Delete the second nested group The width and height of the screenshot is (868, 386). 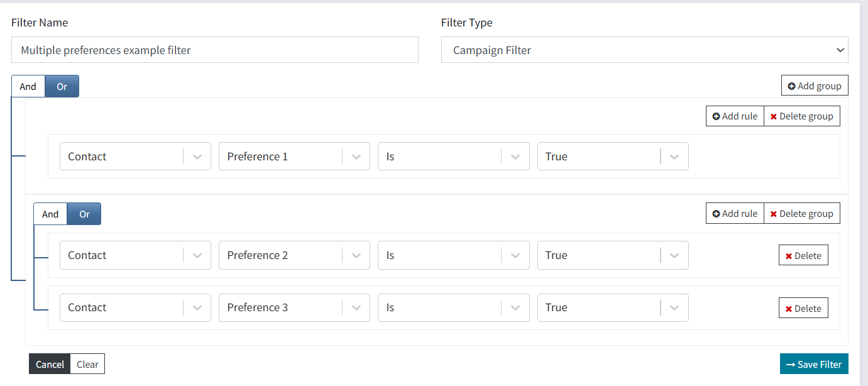[x=802, y=213]
